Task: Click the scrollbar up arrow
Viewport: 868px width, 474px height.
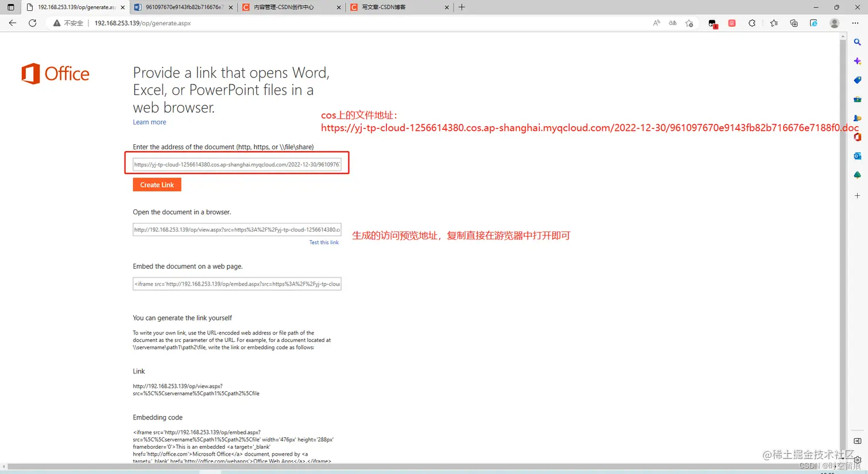Action: (x=843, y=36)
